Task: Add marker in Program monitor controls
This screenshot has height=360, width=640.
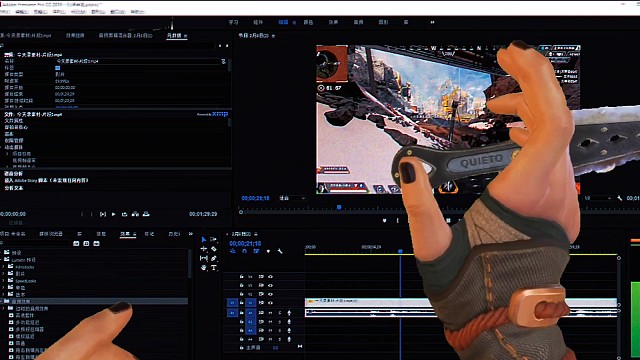Action: 384,221
